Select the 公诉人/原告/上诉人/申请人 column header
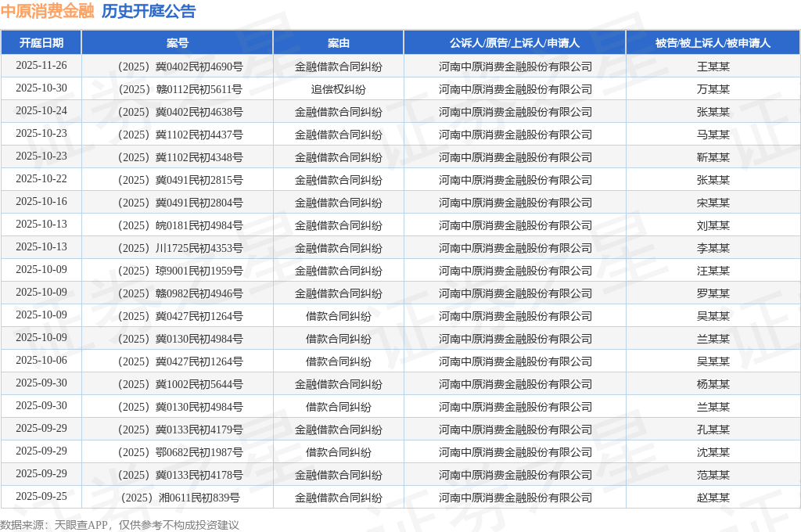801x532 pixels. [x=515, y=43]
